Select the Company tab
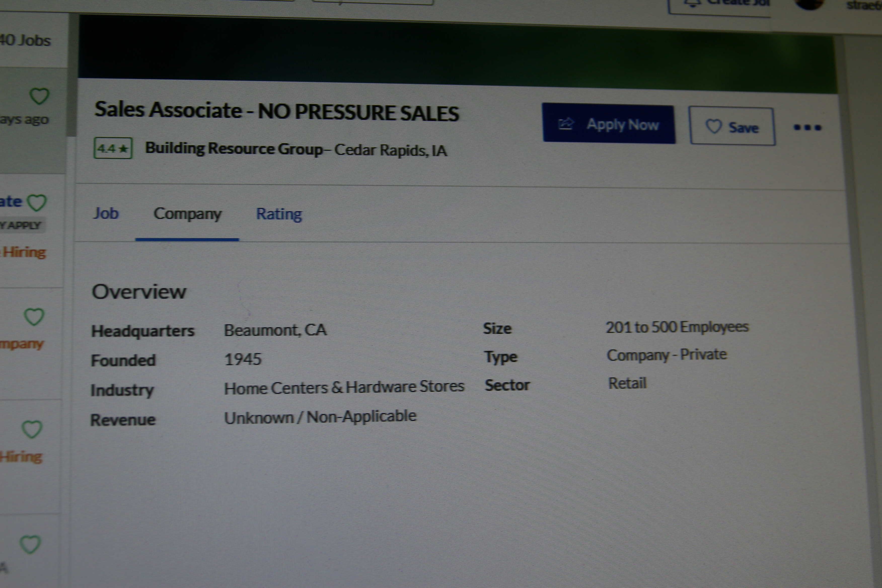Image resolution: width=882 pixels, height=588 pixels. click(x=188, y=214)
